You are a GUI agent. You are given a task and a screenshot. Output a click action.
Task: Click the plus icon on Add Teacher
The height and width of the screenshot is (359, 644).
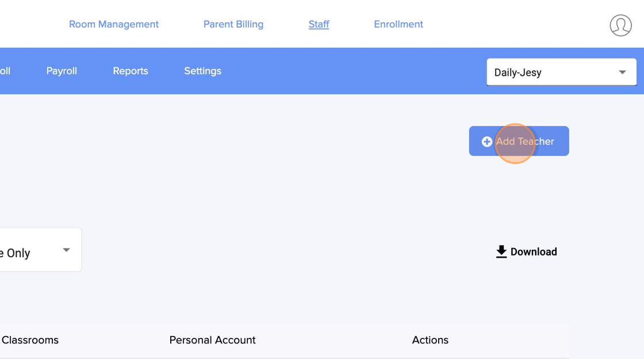pos(486,141)
